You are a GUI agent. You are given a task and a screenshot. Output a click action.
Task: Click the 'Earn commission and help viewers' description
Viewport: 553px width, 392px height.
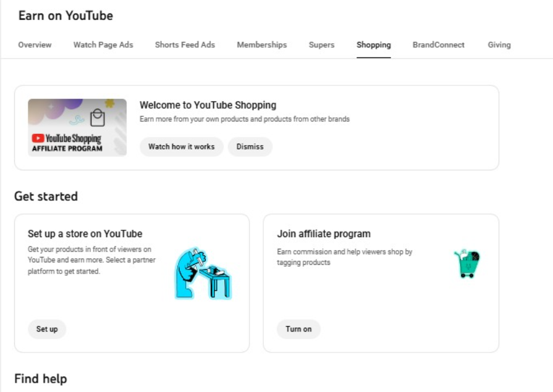345,257
